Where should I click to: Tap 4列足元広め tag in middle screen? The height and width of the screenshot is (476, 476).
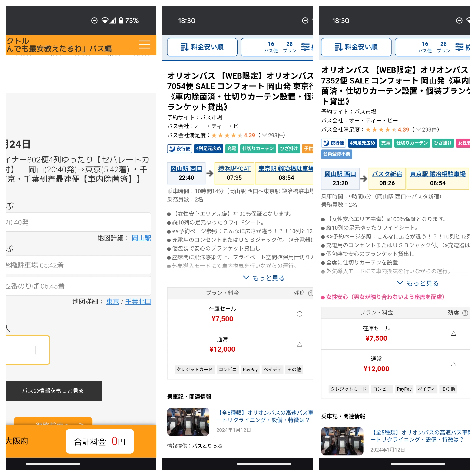coord(208,149)
